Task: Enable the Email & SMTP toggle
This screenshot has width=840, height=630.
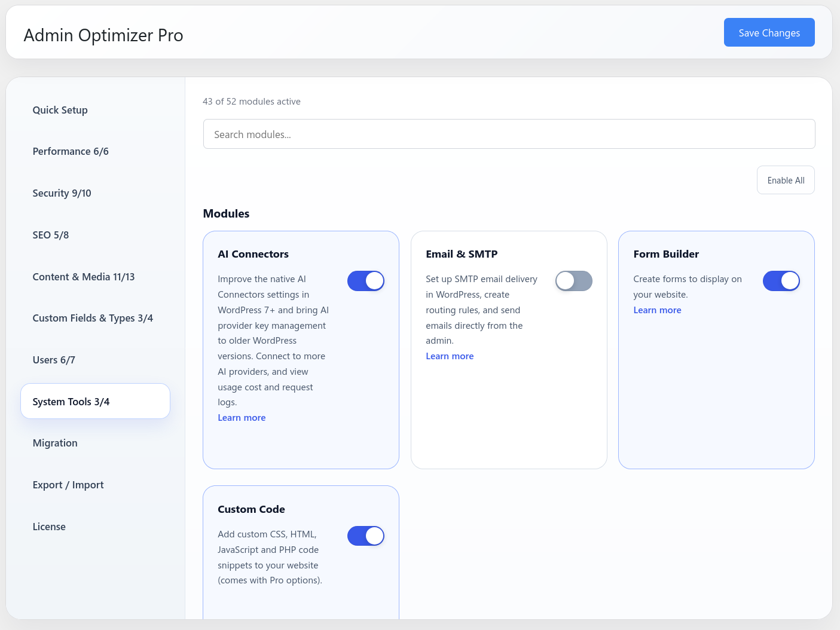Action: (x=574, y=281)
